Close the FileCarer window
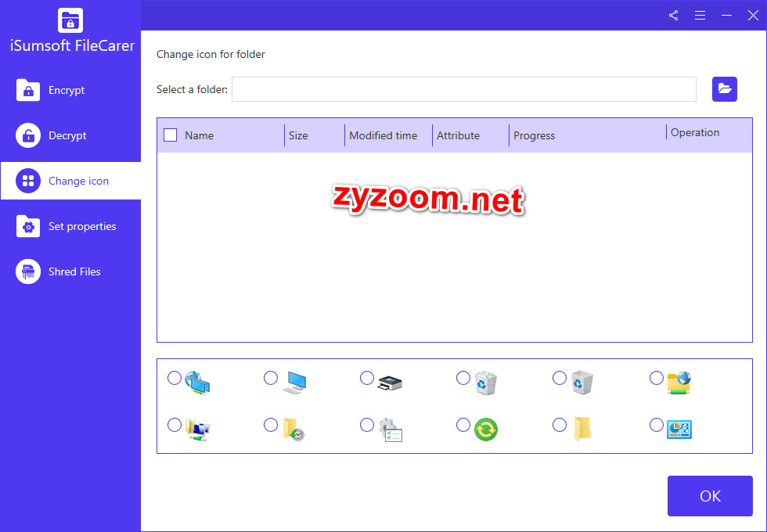Screen dimensions: 767x532 tap(753, 15)
